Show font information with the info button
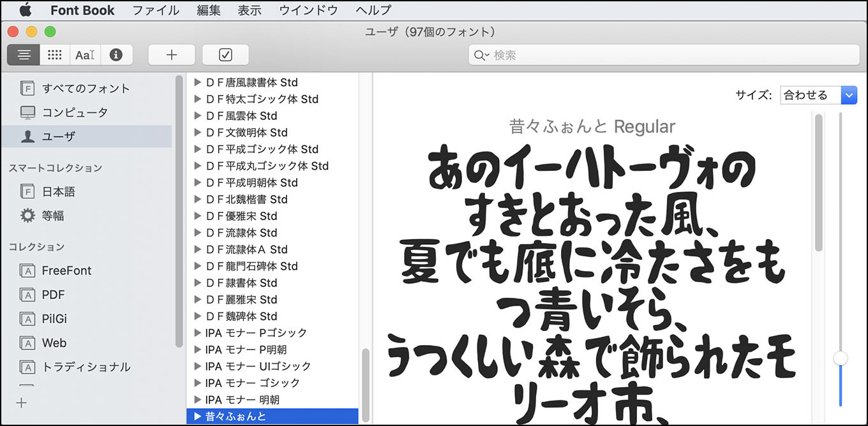Viewport: 868px width, 426px height. point(116,55)
